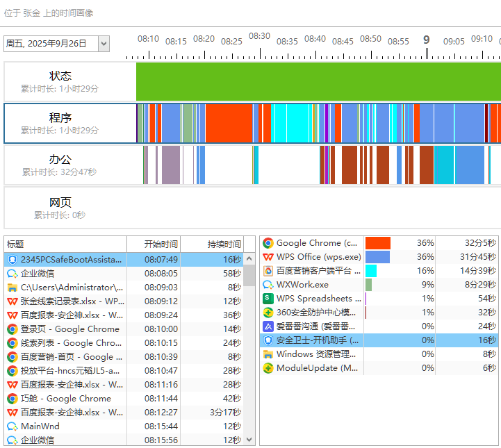This screenshot has height=448, width=501.
Task: Click the Google Chrome icon in program list
Action: click(268, 243)
